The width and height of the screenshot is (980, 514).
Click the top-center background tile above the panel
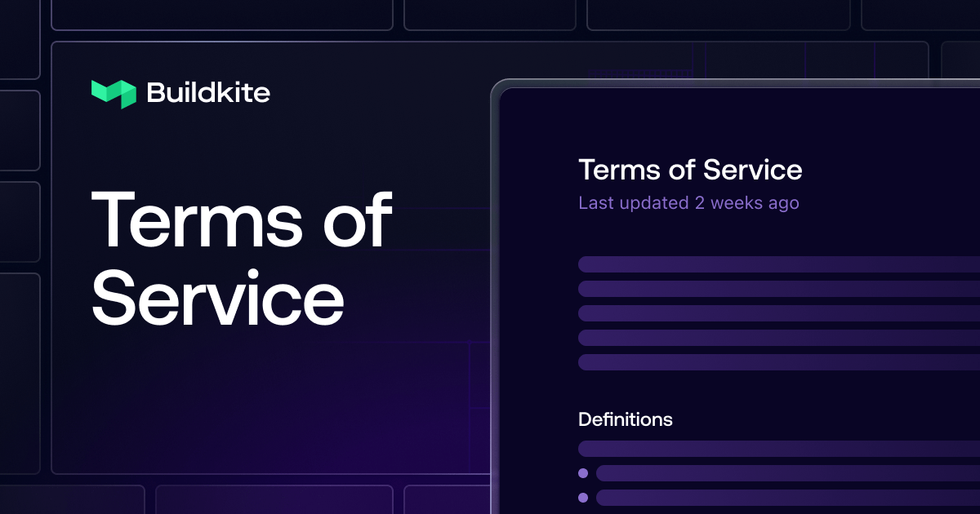pyautogui.click(x=489, y=14)
